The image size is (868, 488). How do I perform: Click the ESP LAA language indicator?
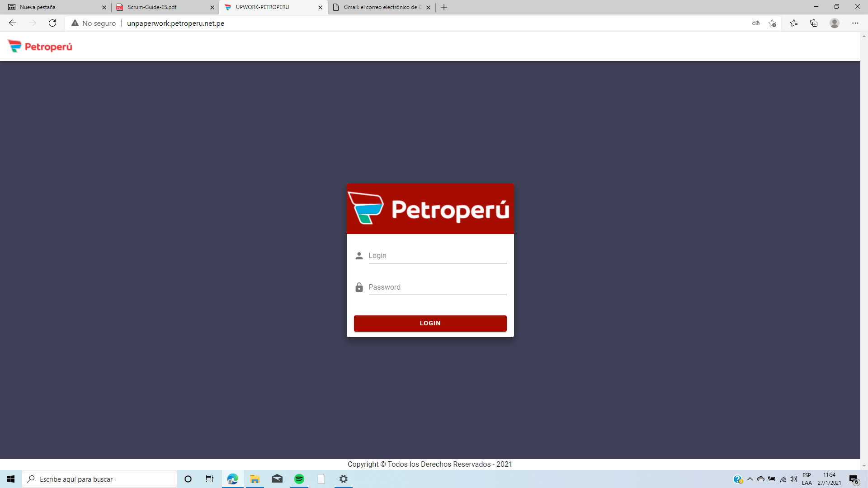pyautogui.click(x=807, y=479)
